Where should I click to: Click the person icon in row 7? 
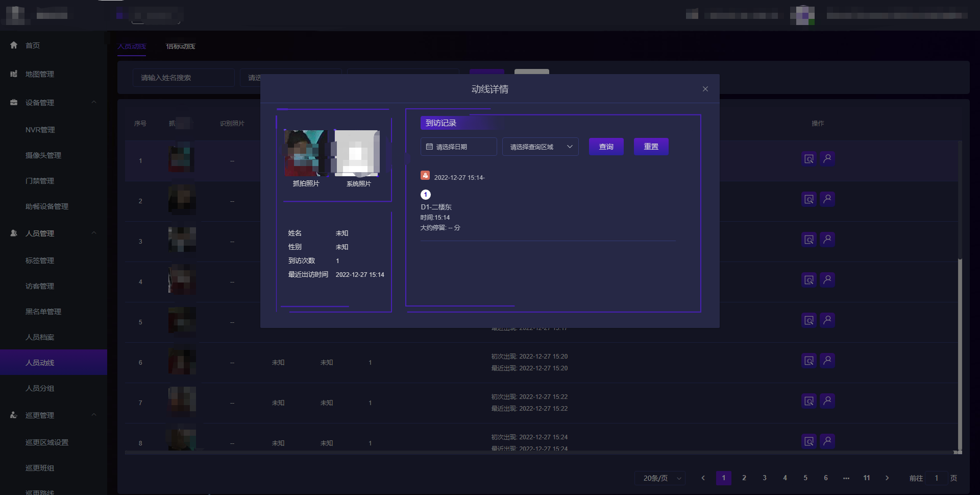(x=827, y=400)
